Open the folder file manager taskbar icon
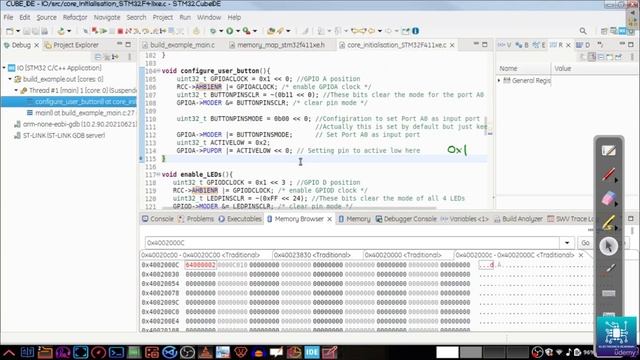Image resolution: width=640 pixels, height=360 pixels. pos(45,352)
